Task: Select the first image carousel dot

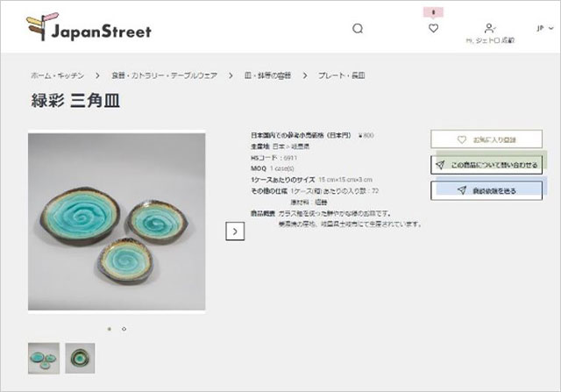Action: coord(110,329)
